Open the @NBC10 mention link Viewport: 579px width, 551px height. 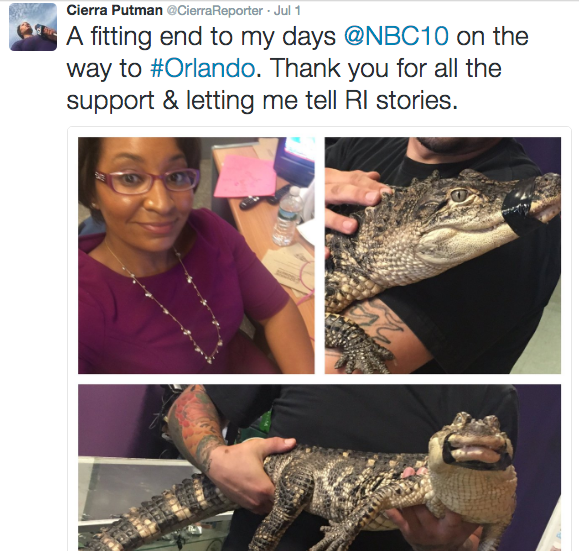397,36
